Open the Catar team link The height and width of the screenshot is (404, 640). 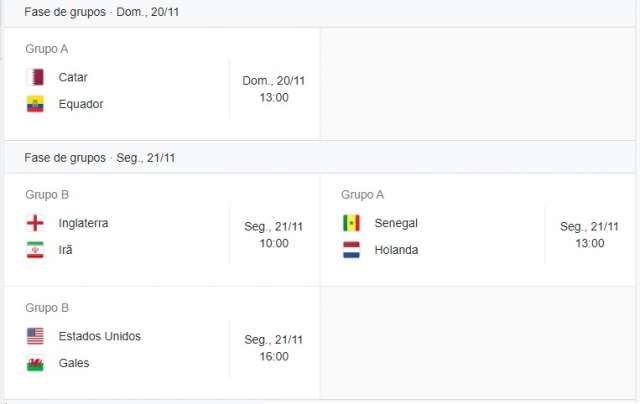(x=73, y=77)
